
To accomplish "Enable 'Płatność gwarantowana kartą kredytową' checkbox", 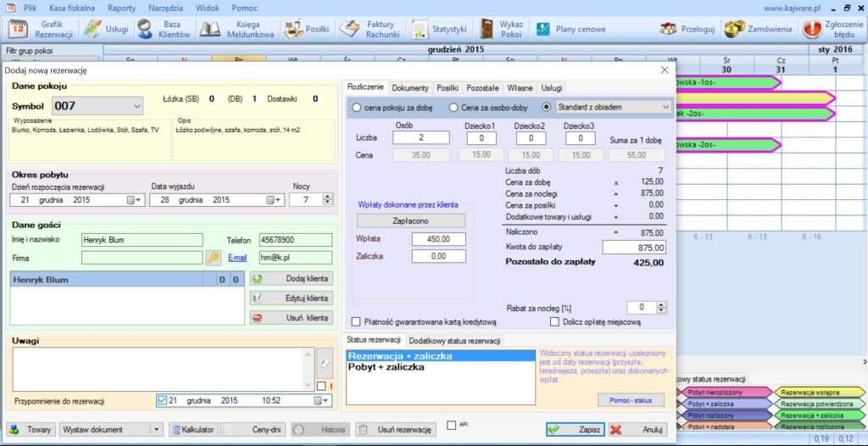I will pos(357,321).
